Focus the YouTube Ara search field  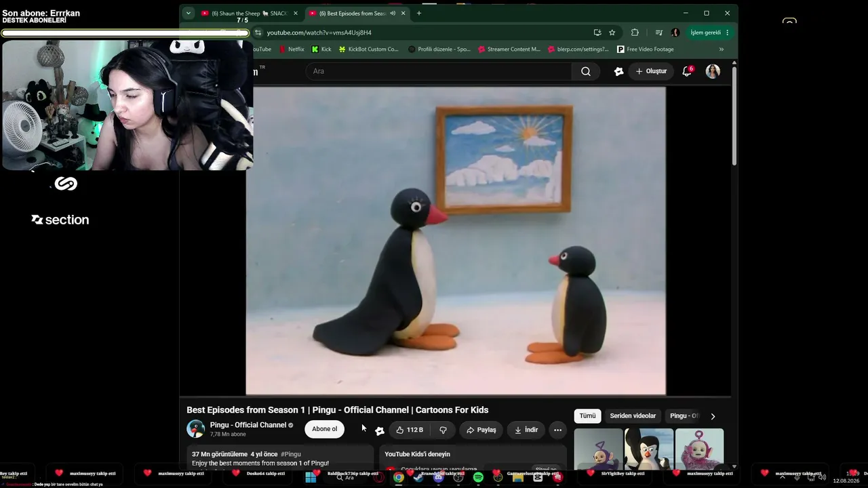(439, 71)
